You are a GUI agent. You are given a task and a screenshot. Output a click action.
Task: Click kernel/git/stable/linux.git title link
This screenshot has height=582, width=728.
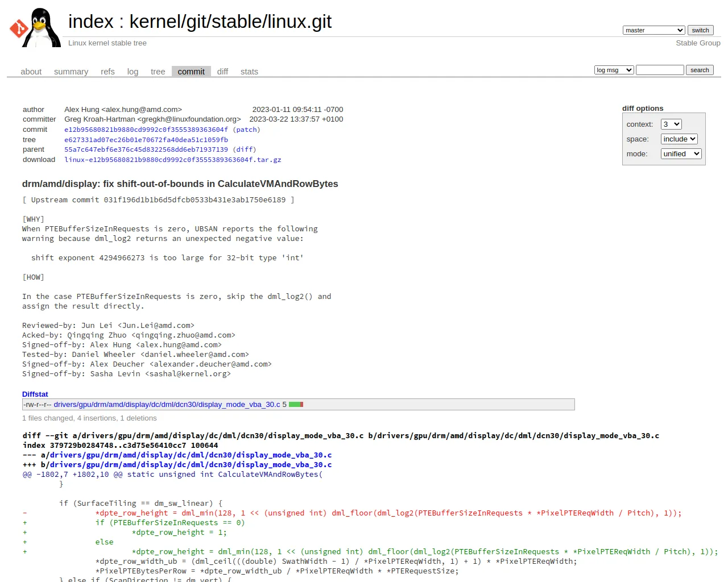click(230, 22)
